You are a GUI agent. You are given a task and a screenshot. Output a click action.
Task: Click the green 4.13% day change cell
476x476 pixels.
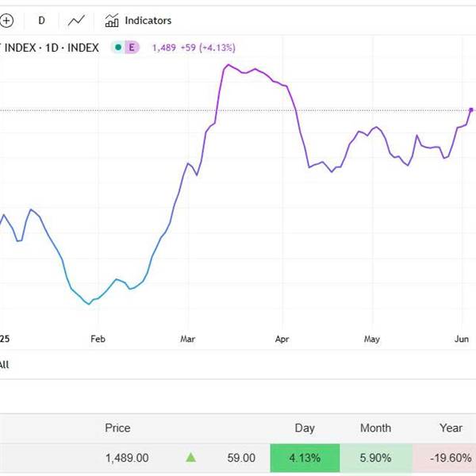305,458
